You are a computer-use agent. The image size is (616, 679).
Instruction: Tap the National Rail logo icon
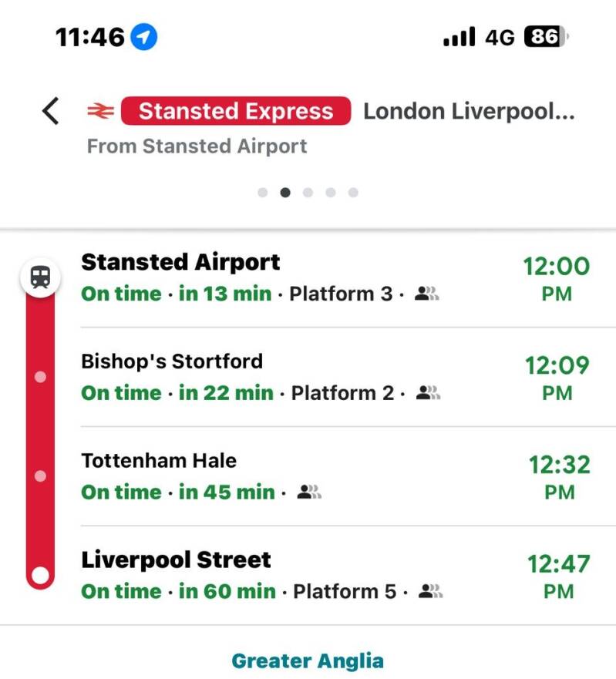[x=100, y=112]
